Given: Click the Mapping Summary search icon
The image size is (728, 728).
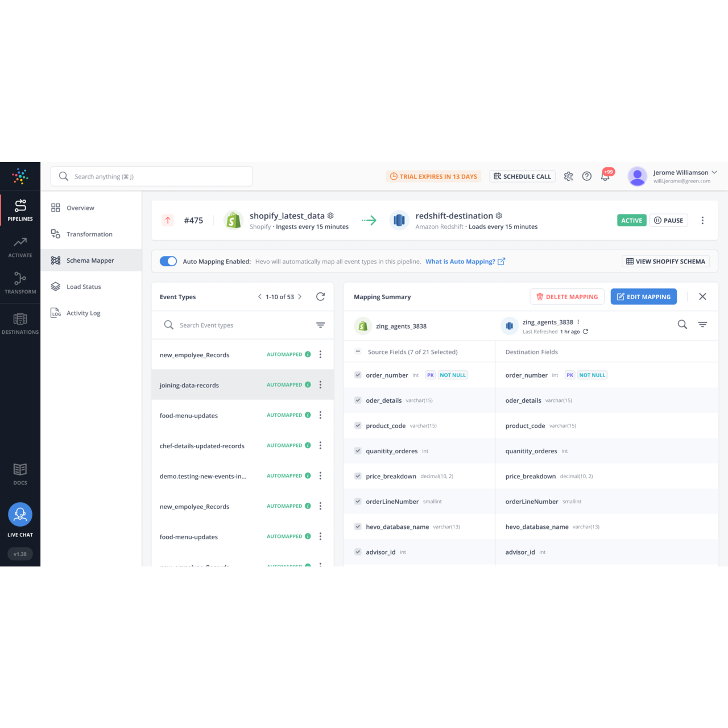Looking at the screenshot, I should 682,325.
